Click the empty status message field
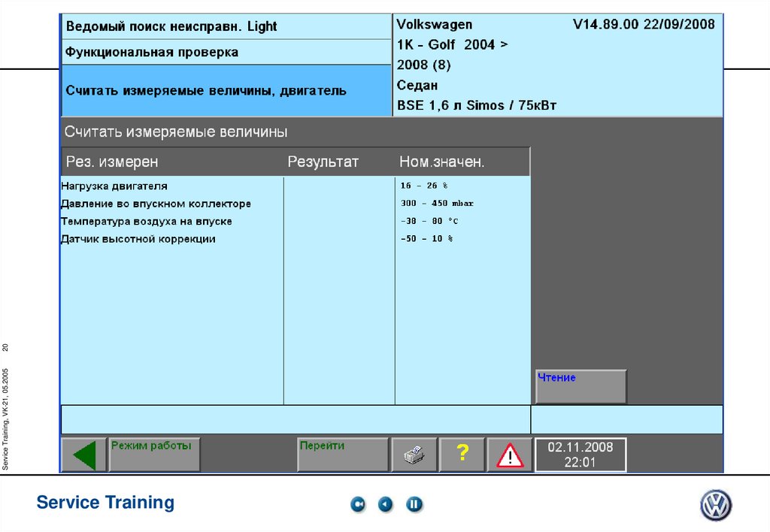The image size is (770, 532). point(296,419)
